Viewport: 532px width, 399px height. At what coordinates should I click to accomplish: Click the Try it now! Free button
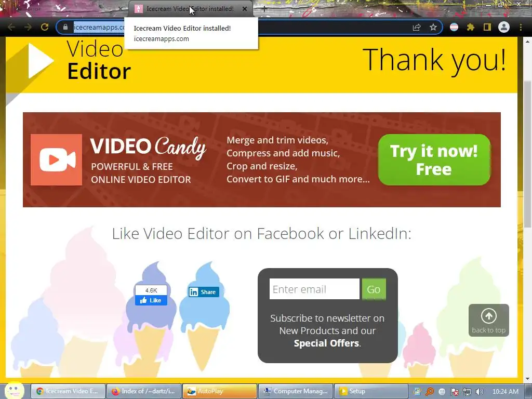(x=434, y=160)
